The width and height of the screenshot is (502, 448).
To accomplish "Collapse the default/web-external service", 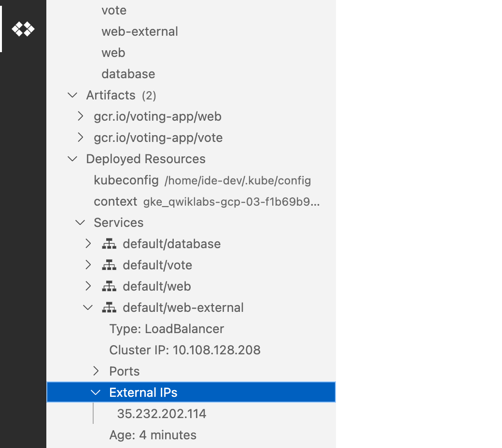I will pyautogui.click(x=88, y=308).
